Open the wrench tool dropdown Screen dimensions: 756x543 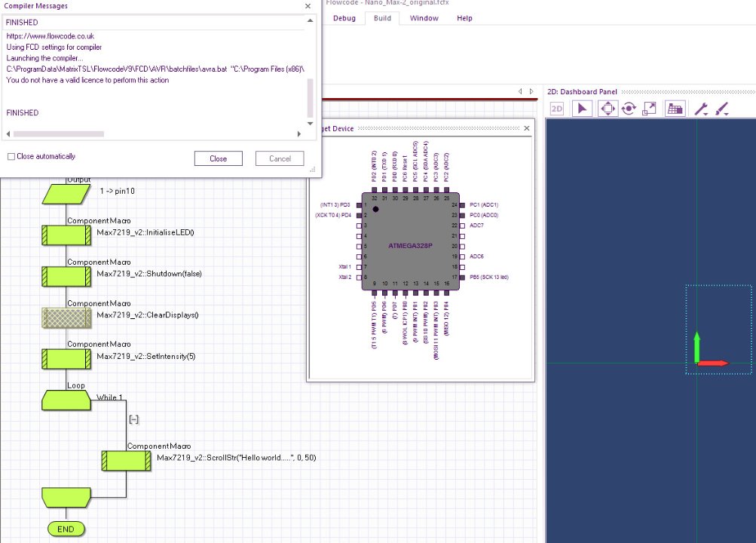701,109
